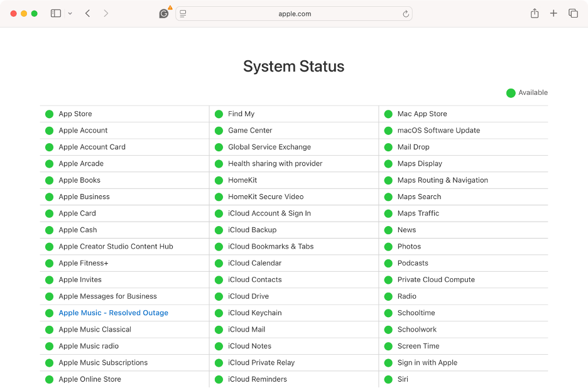The width and height of the screenshot is (588, 388).
Task: Click the Available legend indicator
Action: tap(511, 92)
